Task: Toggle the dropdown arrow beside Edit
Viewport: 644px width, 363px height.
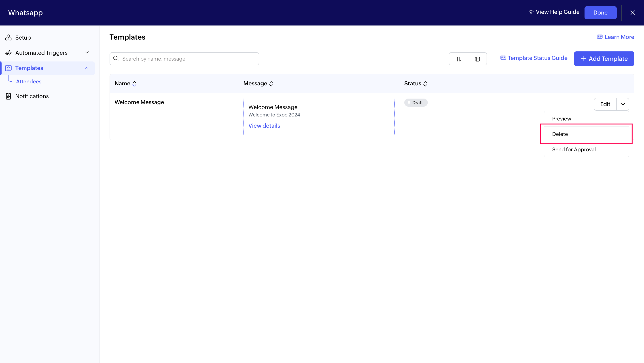Action: point(623,104)
